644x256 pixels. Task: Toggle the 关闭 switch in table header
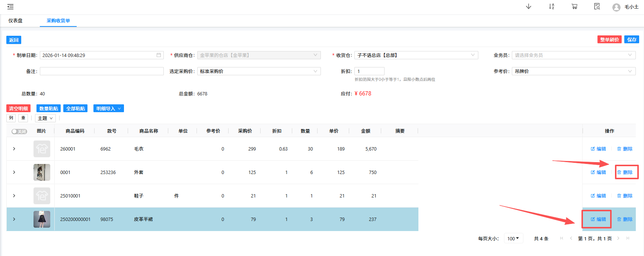tap(19, 131)
